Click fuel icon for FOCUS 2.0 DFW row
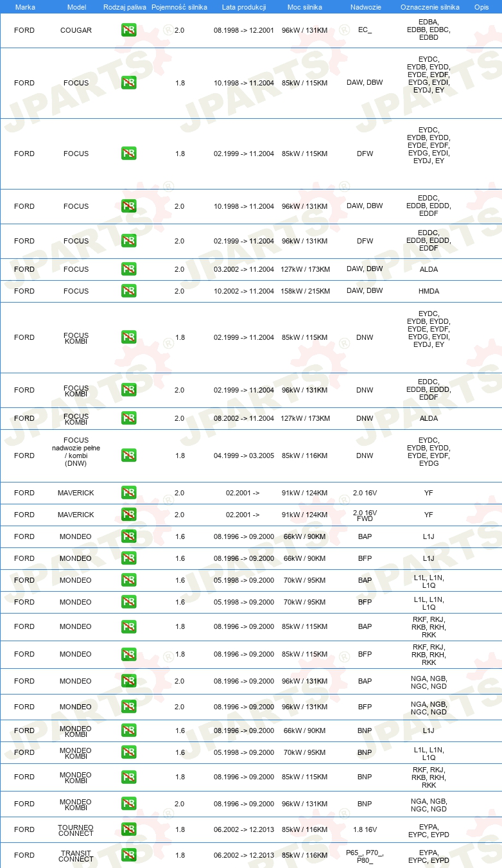 (x=129, y=241)
